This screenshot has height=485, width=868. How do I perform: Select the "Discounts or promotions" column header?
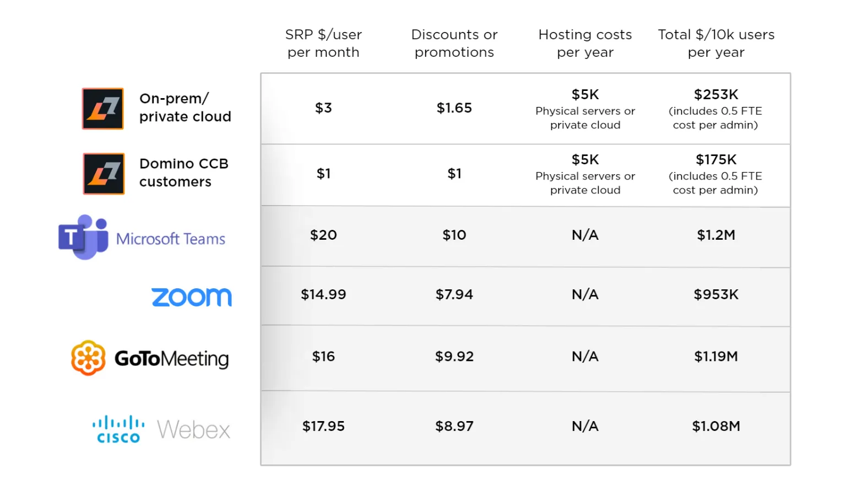click(454, 44)
